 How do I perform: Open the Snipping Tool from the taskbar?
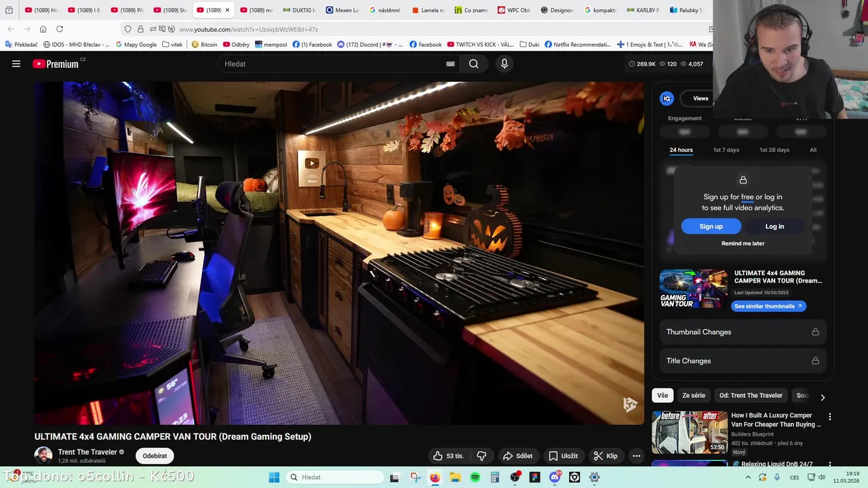(x=415, y=477)
